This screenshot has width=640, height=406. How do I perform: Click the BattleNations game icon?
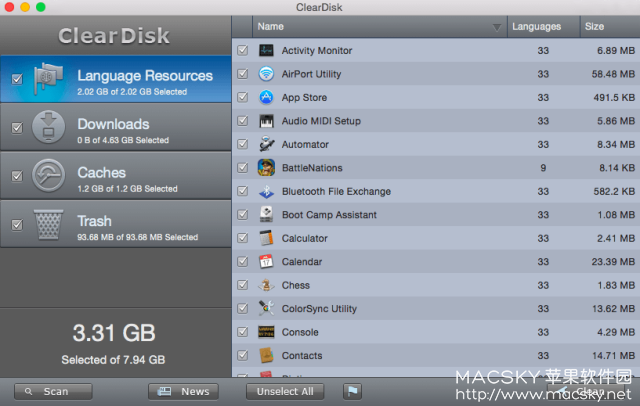(266, 168)
